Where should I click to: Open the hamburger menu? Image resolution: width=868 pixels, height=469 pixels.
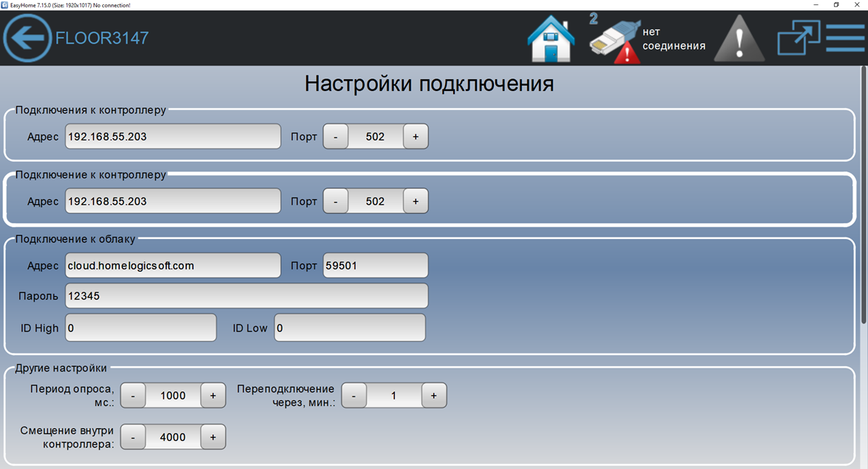(x=844, y=38)
